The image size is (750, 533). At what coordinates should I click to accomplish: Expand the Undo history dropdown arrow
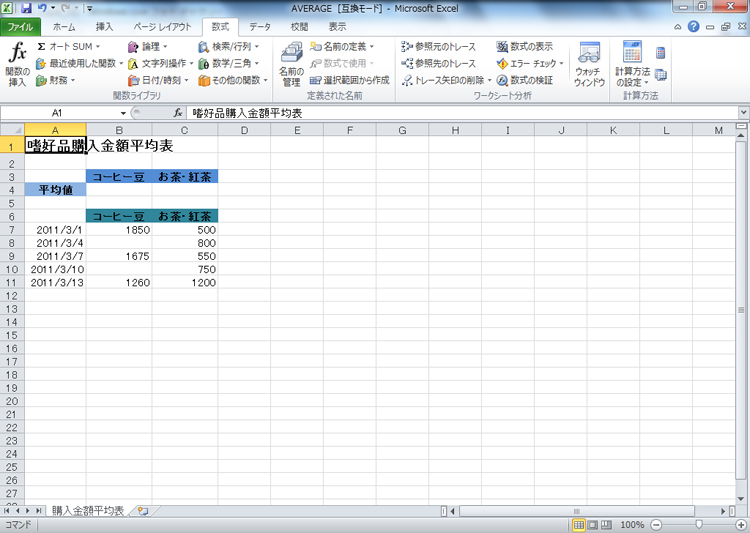pyautogui.click(x=53, y=8)
